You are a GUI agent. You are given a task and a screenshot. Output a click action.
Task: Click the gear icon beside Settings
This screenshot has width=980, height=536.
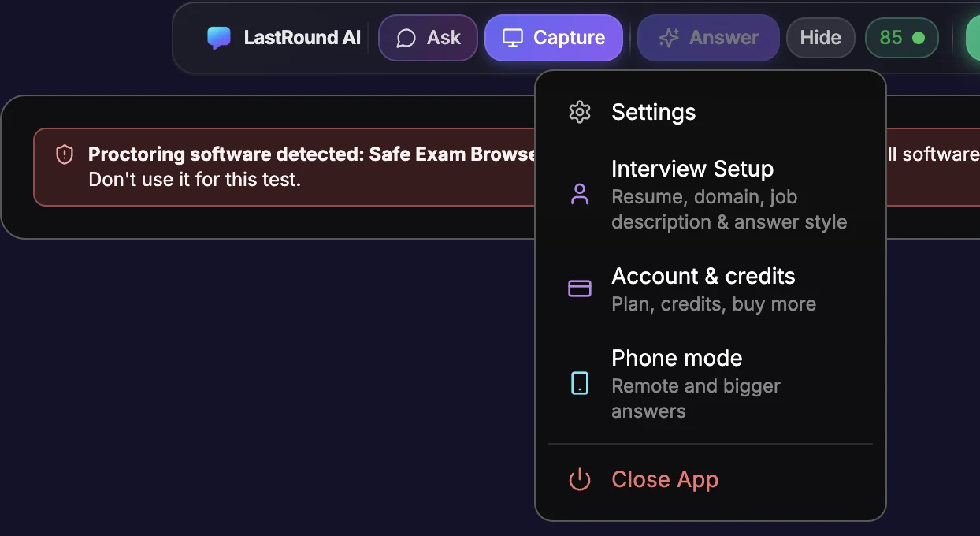[580, 112]
